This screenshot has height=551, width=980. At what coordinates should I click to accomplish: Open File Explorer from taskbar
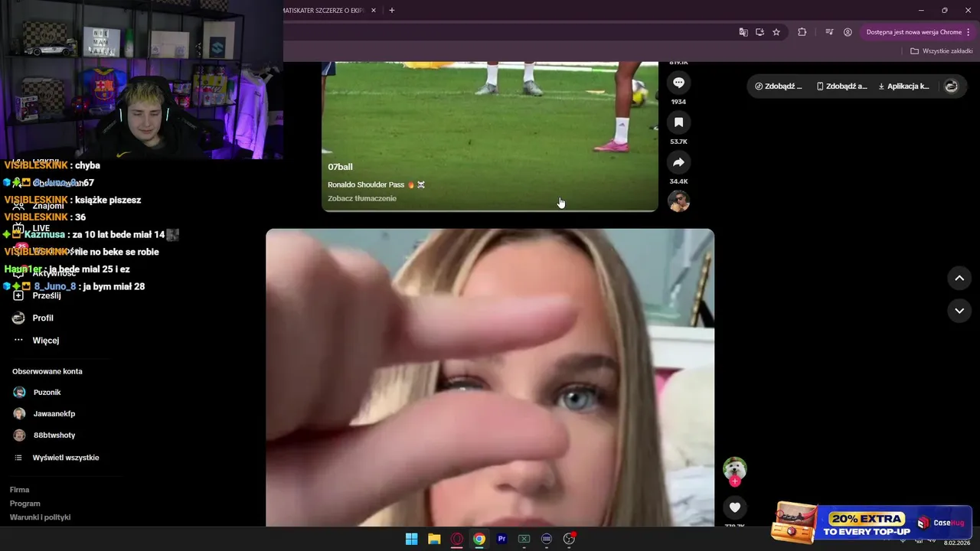click(x=434, y=539)
